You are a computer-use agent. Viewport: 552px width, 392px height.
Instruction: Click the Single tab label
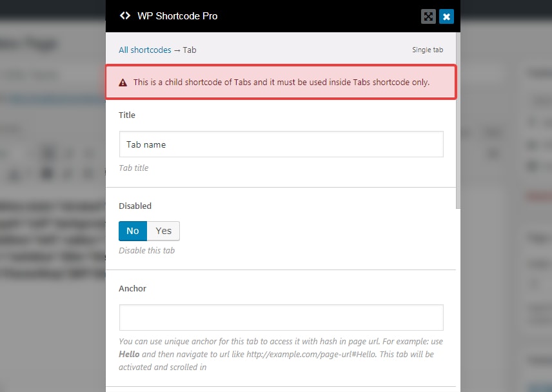428,50
